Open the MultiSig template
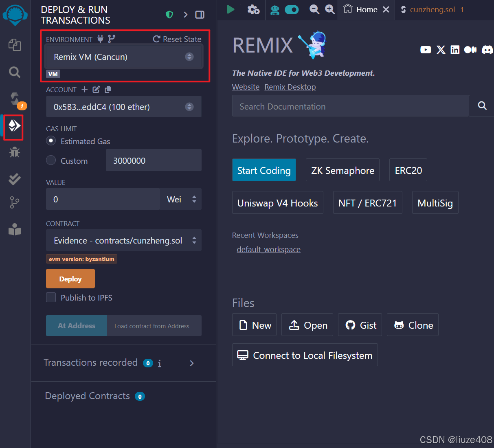 tap(435, 202)
